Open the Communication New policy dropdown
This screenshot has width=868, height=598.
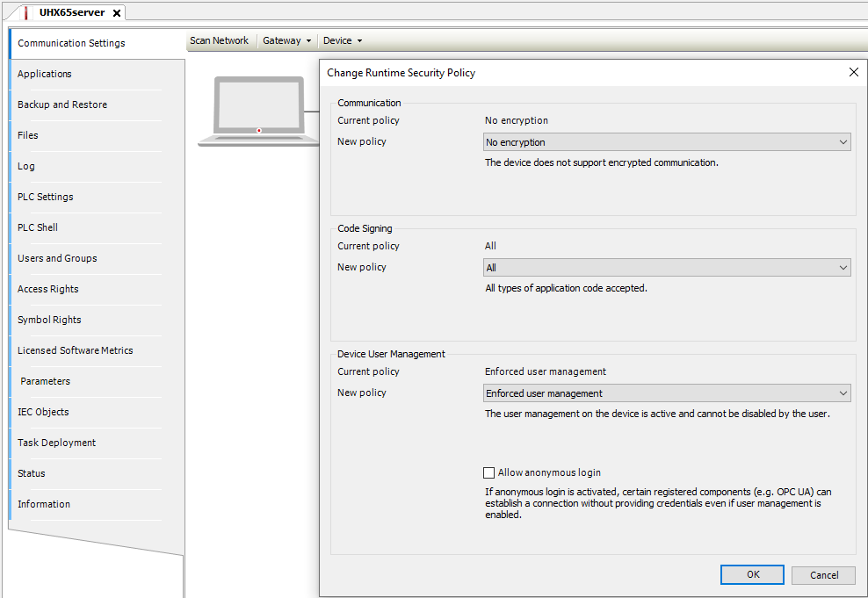point(667,142)
